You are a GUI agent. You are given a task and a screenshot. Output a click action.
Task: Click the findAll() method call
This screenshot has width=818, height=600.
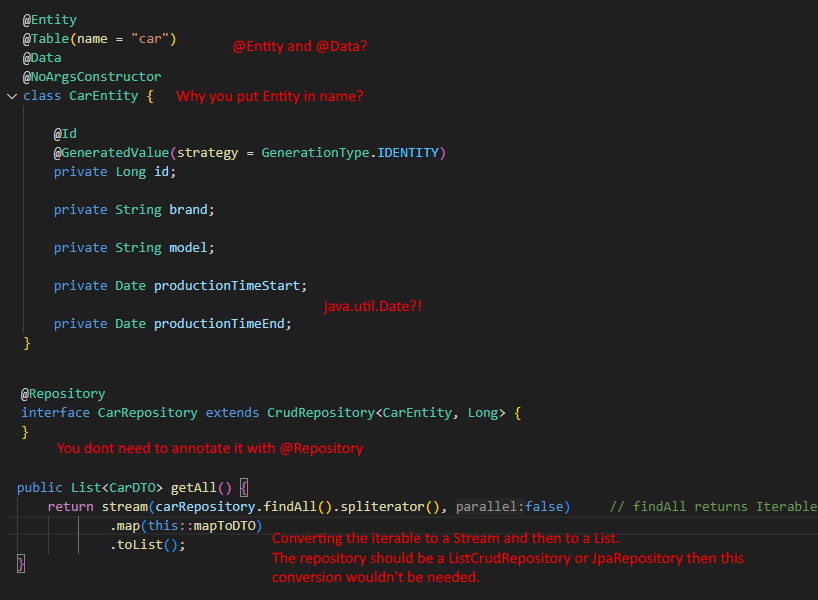297,507
